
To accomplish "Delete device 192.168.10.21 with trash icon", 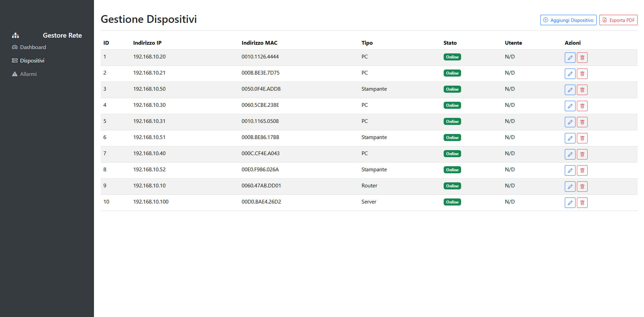I will (x=582, y=74).
